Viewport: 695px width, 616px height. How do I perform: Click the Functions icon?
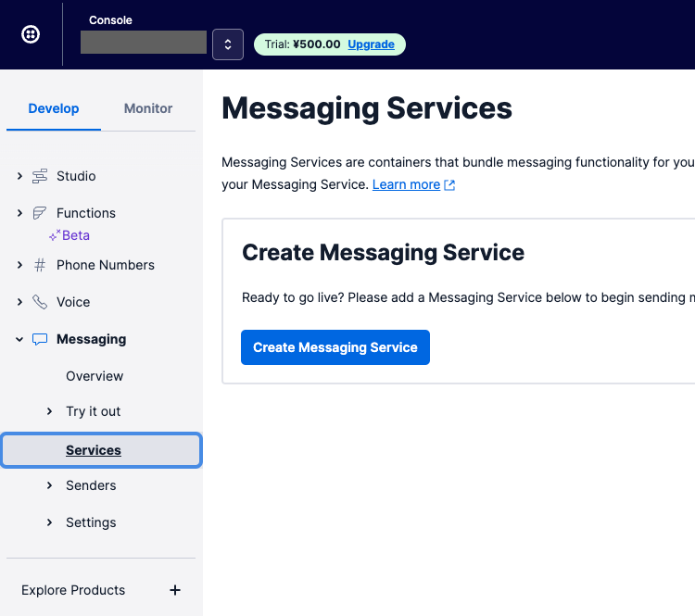40,213
